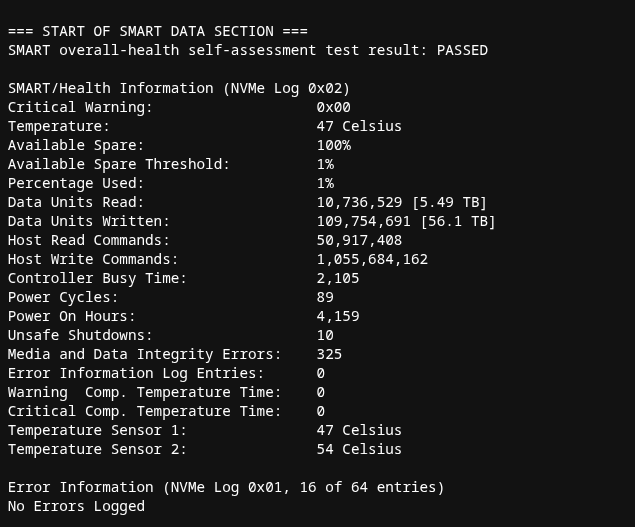
Task: Click the Power On Hours value 4,159
Action: 338,316
